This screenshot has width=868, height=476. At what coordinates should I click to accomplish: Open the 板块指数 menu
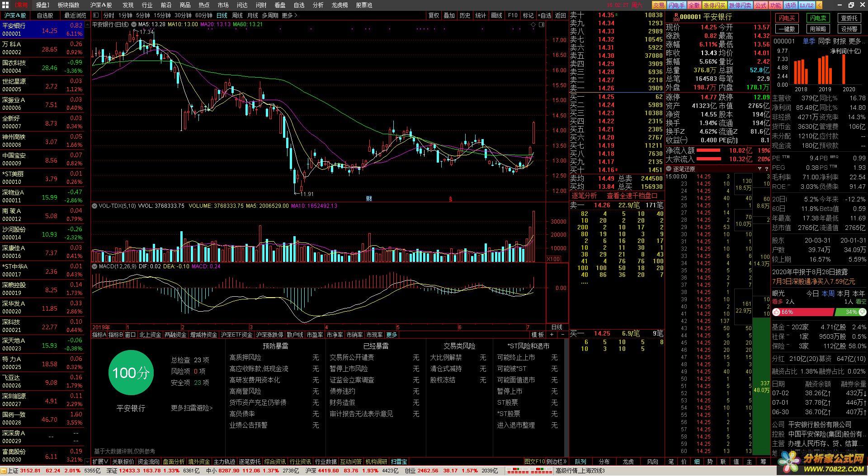(x=68, y=5)
